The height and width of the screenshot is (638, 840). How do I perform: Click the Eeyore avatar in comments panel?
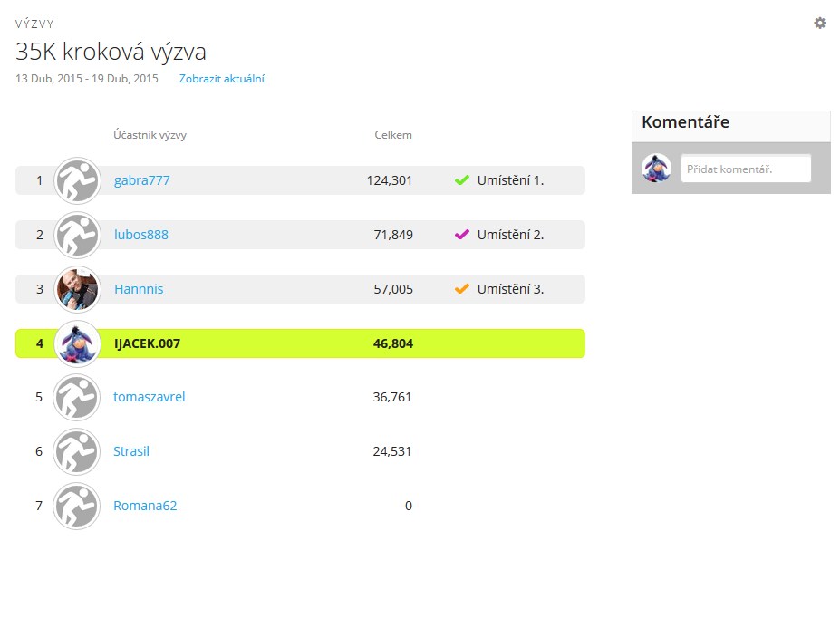coord(656,169)
